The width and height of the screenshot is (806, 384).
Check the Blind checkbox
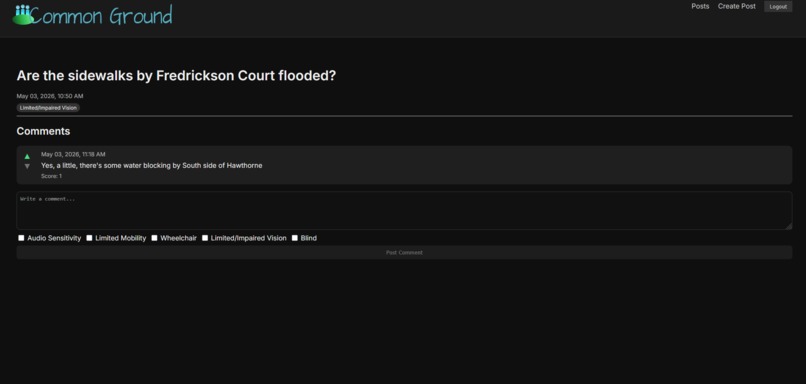click(295, 238)
